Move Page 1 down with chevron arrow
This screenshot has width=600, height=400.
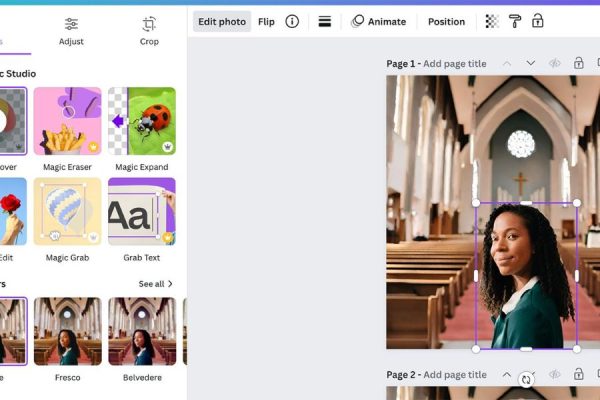click(x=530, y=63)
